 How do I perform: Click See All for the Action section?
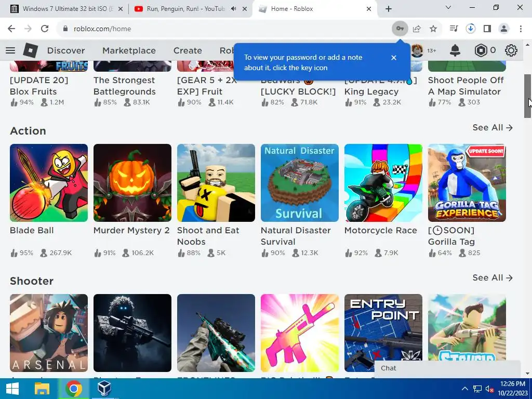[x=493, y=128]
